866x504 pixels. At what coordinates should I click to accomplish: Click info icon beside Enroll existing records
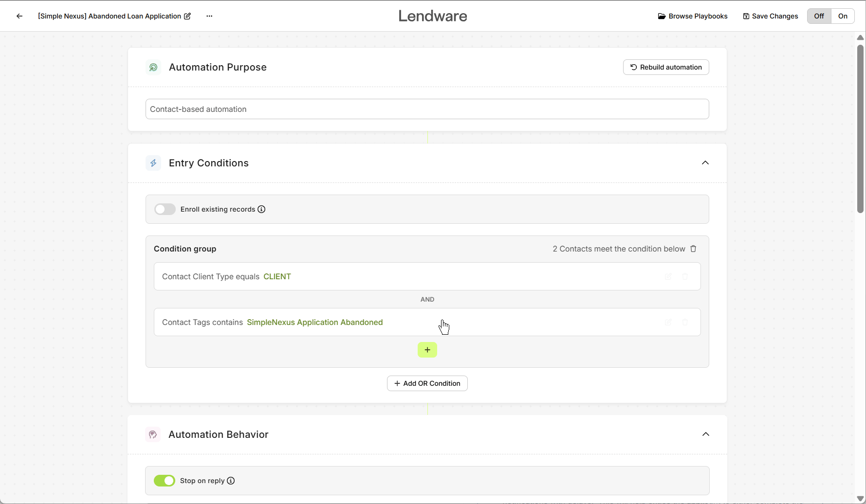tap(261, 209)
